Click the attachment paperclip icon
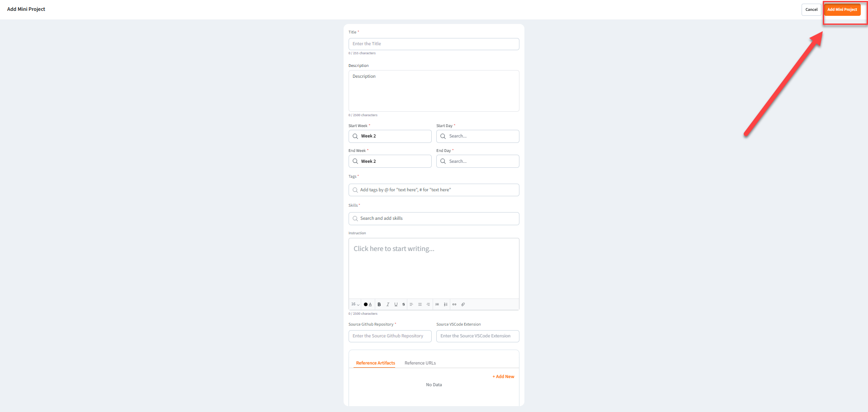Screen dimensions: 868x412 [x=463, y=304]
